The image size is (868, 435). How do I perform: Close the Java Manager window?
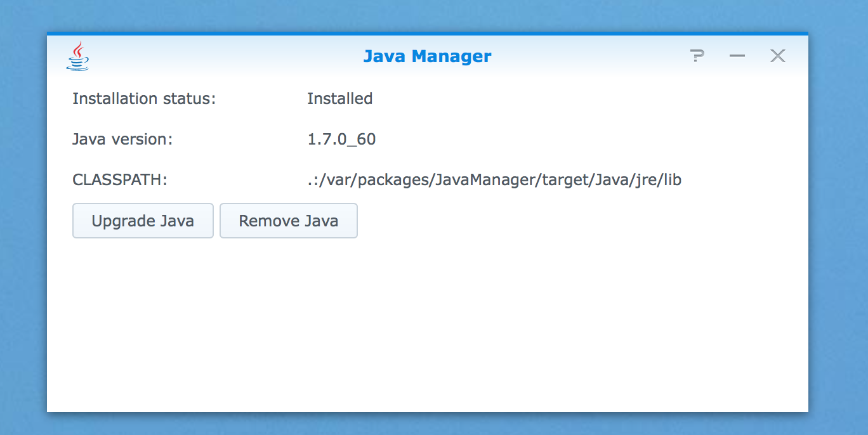[778, 56]
